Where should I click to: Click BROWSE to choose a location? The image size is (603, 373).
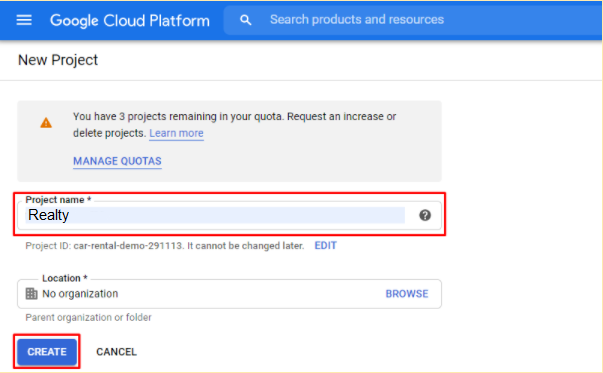[x=407, y=294]
